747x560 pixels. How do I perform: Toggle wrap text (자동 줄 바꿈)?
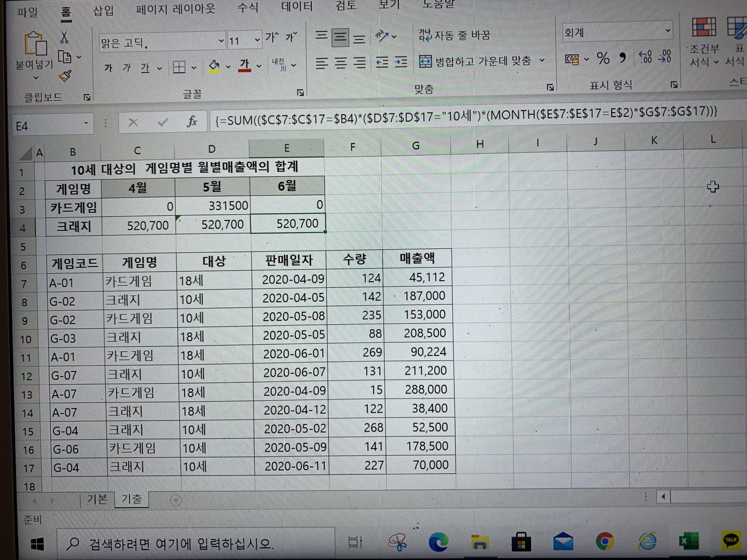click(454, 35)
